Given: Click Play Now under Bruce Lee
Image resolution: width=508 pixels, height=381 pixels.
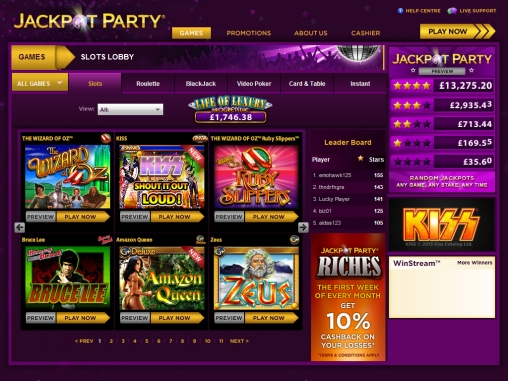Looking at the screenshot, I should (83, 318).
